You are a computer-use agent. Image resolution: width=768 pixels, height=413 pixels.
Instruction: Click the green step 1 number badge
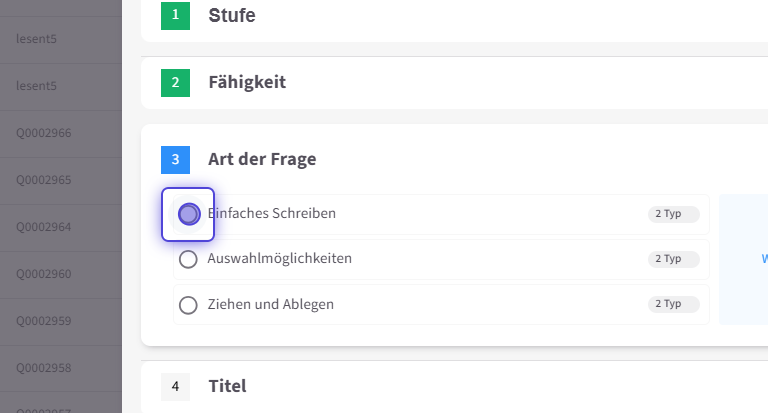click(175, 15)
